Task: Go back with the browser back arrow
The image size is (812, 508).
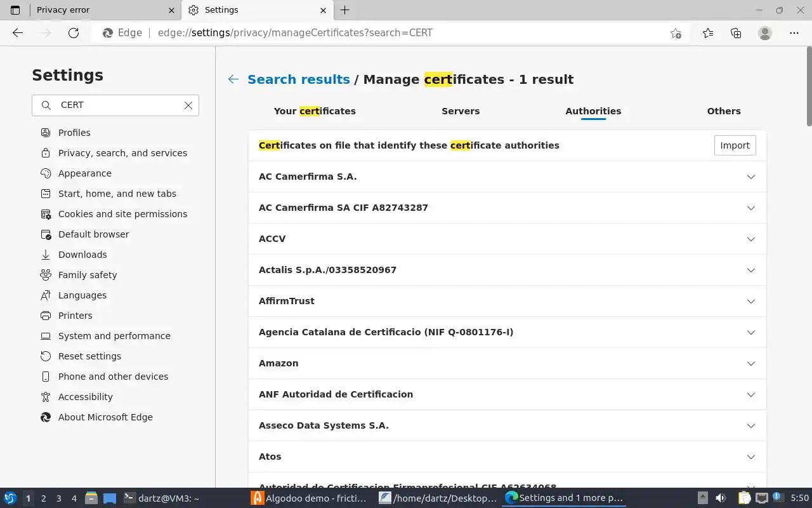Action: (18, 33)
